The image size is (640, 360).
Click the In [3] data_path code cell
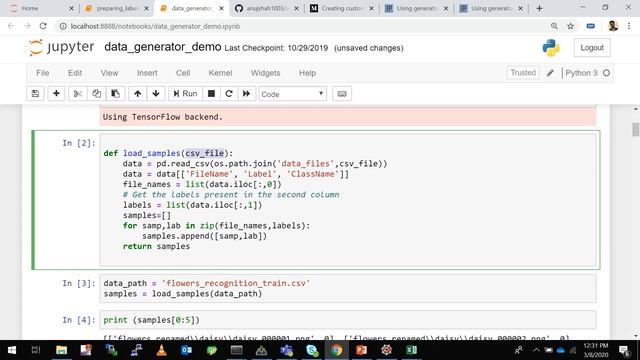click(x=348, y=289)
